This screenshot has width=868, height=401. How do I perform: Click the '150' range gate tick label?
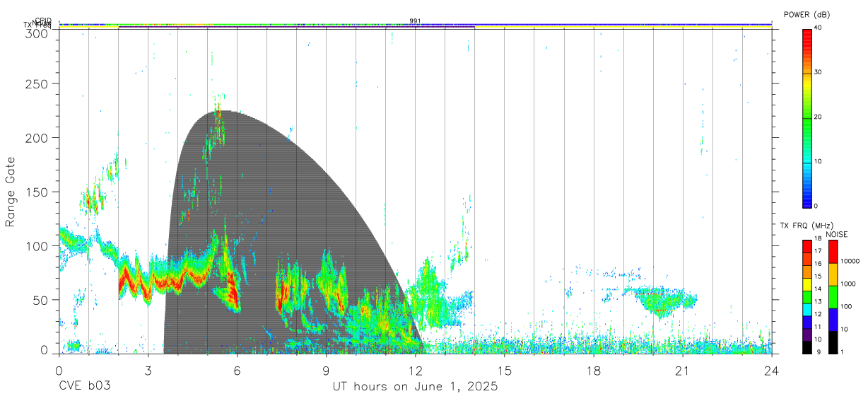(37, 192)
